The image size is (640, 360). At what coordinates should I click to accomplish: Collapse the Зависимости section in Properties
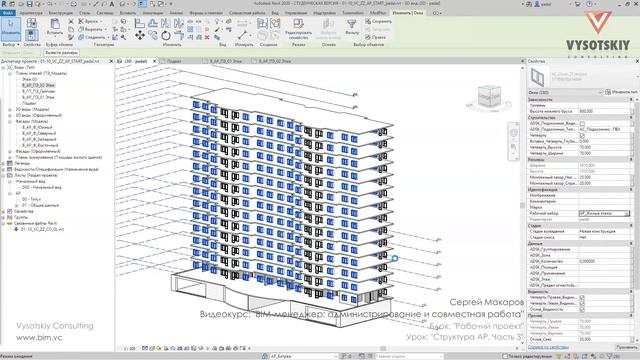(x=631, y=100)
